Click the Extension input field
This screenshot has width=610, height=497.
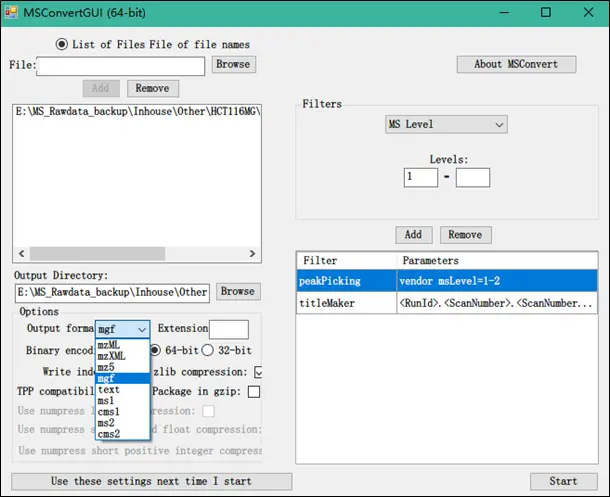(229, 330)
